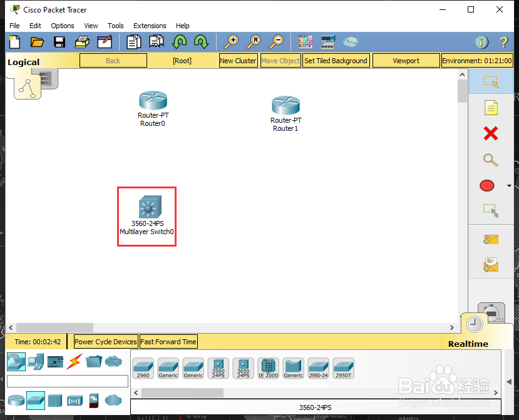Choose Components category icon

click(x=55, y=362)
